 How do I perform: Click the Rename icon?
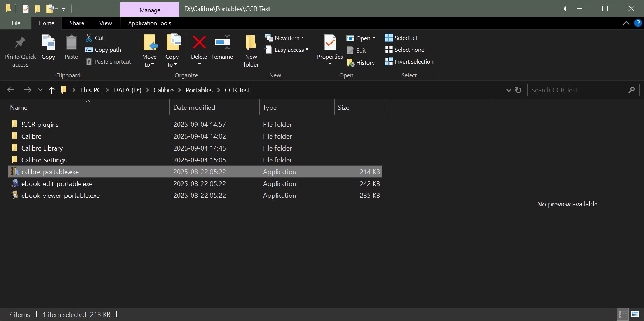click(x=223, y=42)
